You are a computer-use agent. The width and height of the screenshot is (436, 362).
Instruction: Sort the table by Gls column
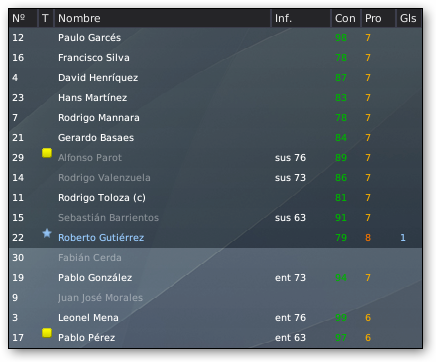point(409,18)
